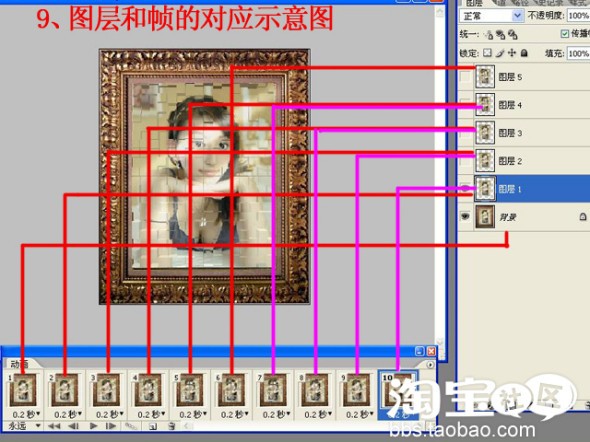Select the 图层 tab in layers panel
This screenshot has height=442, width=590.
pyautogui.click(x=474, y=3)
